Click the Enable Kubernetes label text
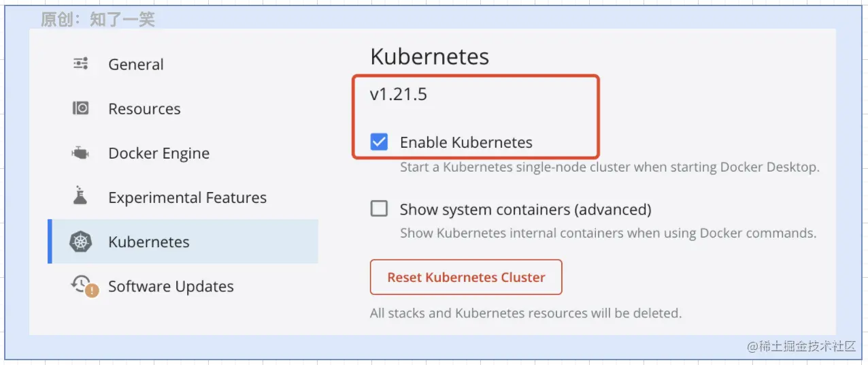This screenshot has height=365, width=868. [x=466, y=142]
